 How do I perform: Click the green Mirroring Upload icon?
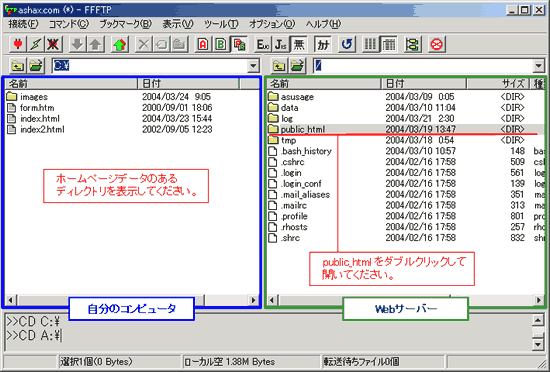(120, 45)
